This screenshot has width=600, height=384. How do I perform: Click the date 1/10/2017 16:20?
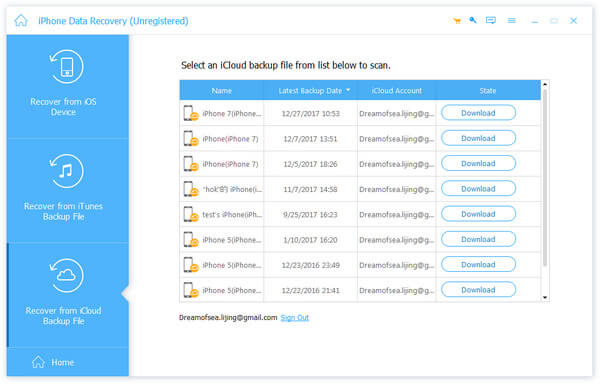click(x=310, y=240)
